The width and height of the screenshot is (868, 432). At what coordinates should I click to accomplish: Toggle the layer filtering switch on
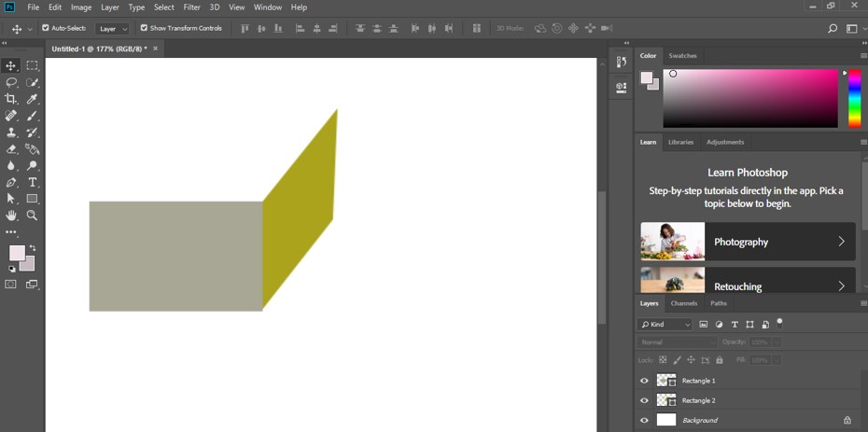pos(779,323)
